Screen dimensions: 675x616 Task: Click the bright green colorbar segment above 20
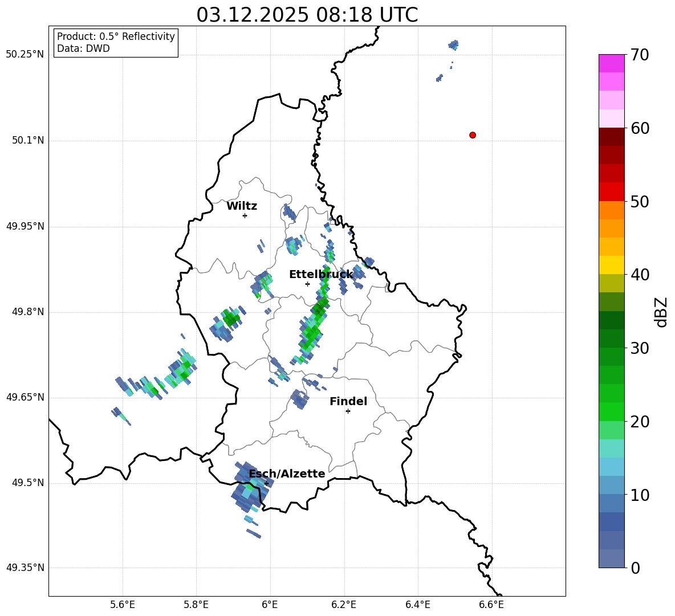[x=611, y=411]
